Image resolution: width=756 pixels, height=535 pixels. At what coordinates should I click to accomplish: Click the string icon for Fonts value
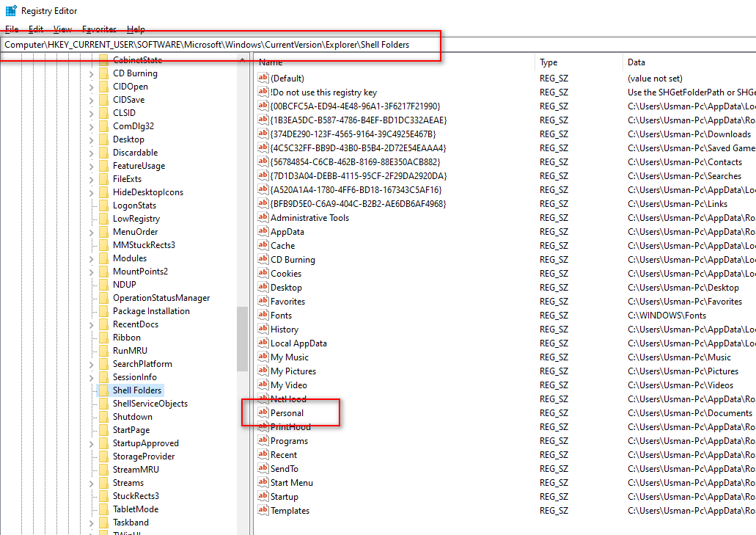tap(263, 315)
